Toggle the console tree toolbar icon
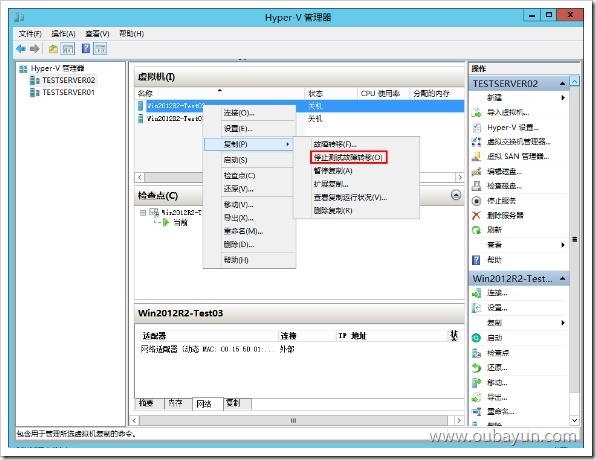The width and height of the screenshot is (596, 460). [x=68, y=49]
